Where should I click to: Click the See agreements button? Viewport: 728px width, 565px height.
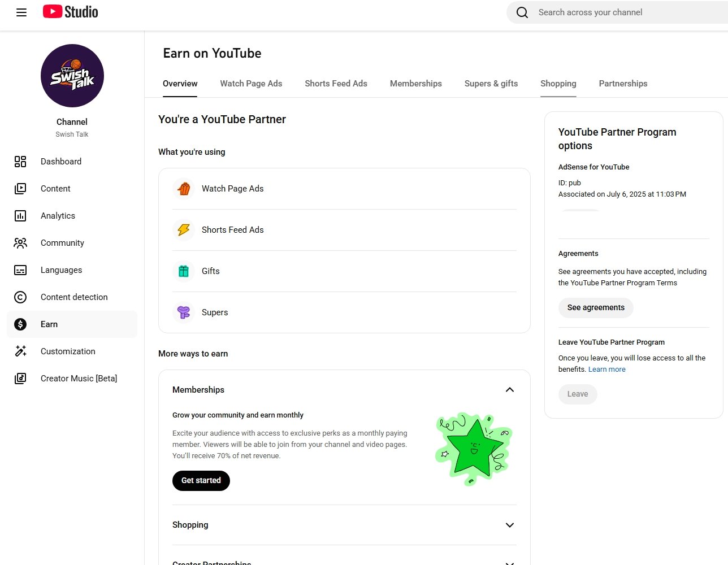click(x=596, y=308)
